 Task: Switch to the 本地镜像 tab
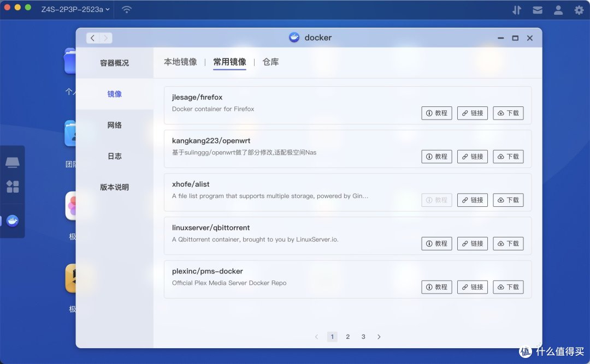180,62
